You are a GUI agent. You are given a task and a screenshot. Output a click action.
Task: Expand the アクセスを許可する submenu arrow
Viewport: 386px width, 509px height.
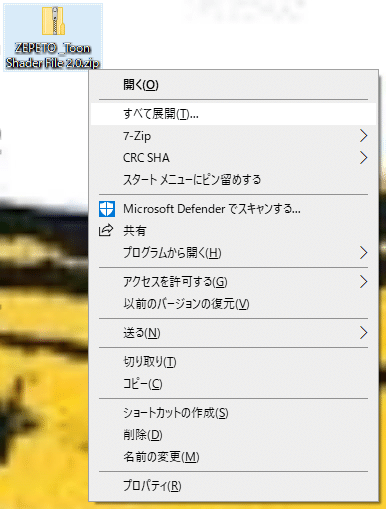tap(364, 282)
